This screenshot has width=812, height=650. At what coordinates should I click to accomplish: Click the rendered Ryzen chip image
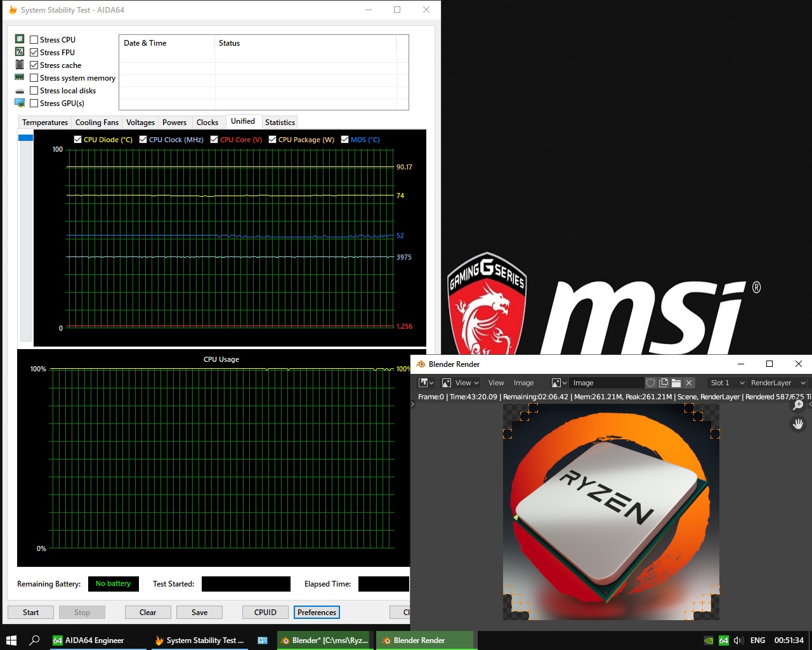tap(611, 512)
